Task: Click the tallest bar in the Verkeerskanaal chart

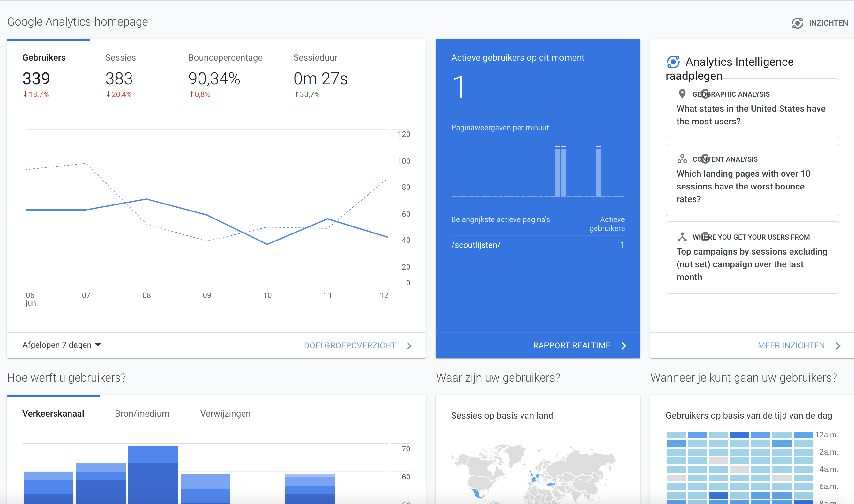Action: [x=153, y=475]
